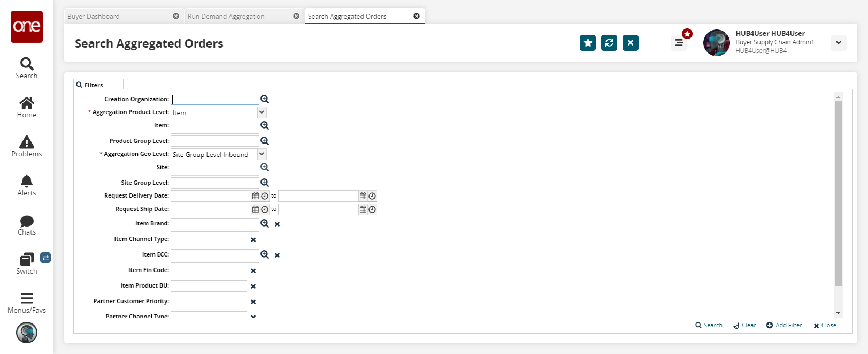Click the Switch sidebar icon
The height and width of the screenshot is (354, 868).
click(x=27, y=263)
